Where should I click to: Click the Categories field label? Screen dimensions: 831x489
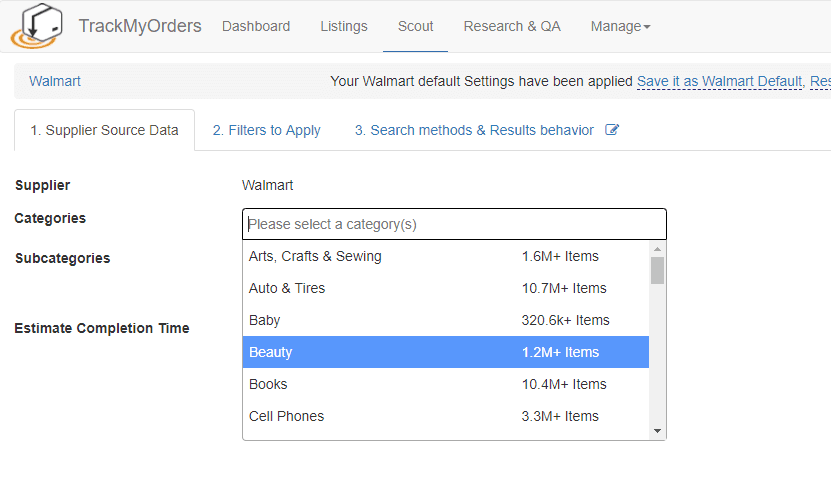(50, 218)
